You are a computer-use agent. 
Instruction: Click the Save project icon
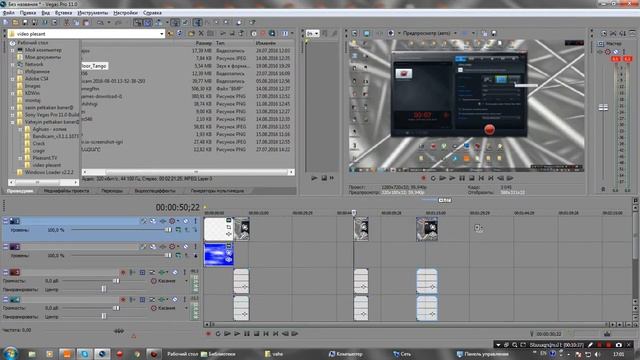[25, 22]
